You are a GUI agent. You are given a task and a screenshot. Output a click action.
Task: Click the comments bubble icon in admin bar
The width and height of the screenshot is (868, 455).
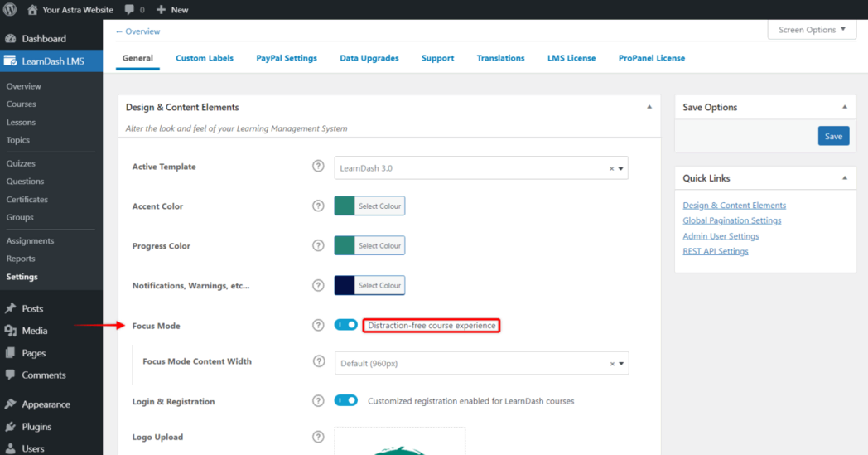point(129,10)
